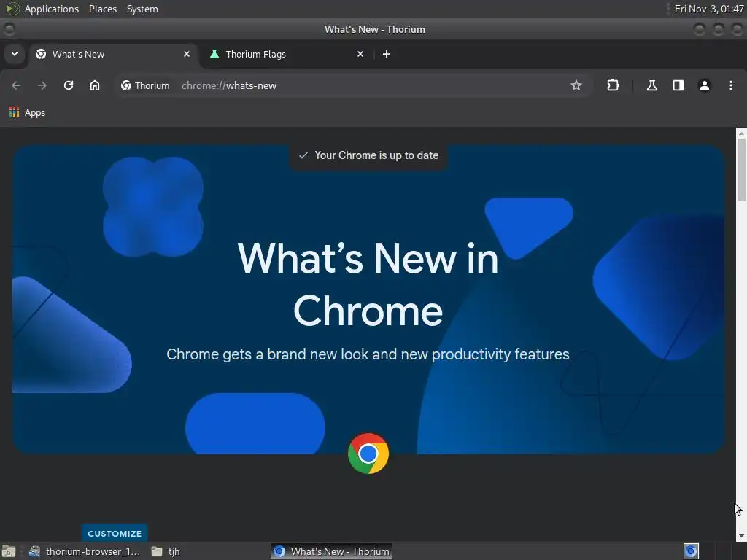Switch to the tjh folder taskbar window
Screen dimensions: 747x560
pyautogui.click(x=166, y=551)
